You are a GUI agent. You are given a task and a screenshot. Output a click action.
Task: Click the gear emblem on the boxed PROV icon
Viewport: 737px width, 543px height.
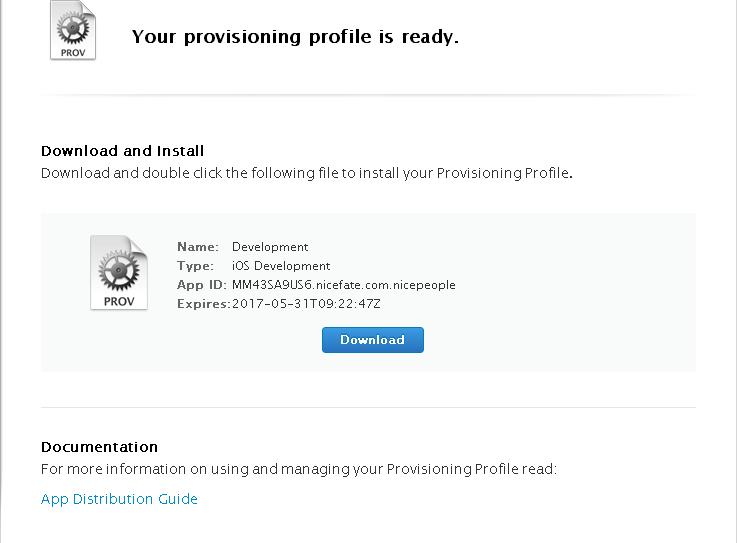(x=116, y=268)
